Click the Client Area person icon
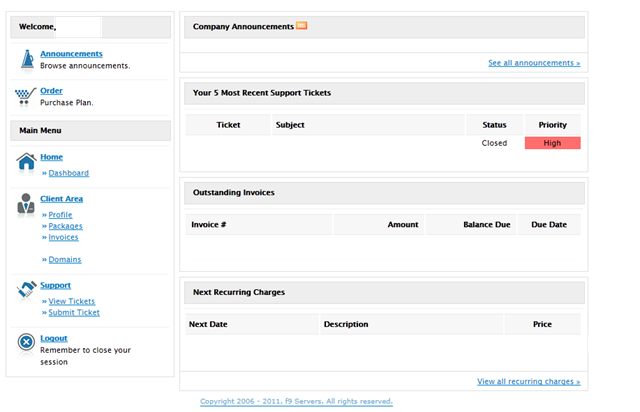This screenshot has height=412, width=640. click(26, 204)
